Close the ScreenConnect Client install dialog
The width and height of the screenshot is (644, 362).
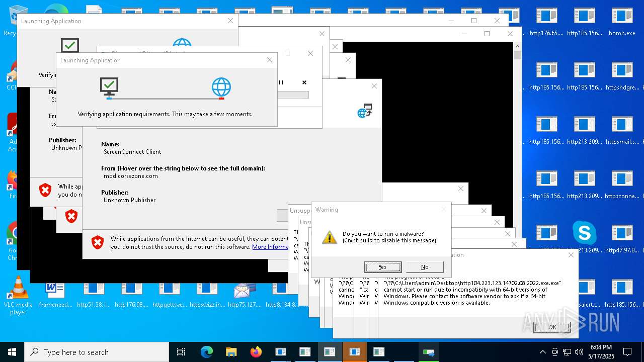[x=374, y=86]
